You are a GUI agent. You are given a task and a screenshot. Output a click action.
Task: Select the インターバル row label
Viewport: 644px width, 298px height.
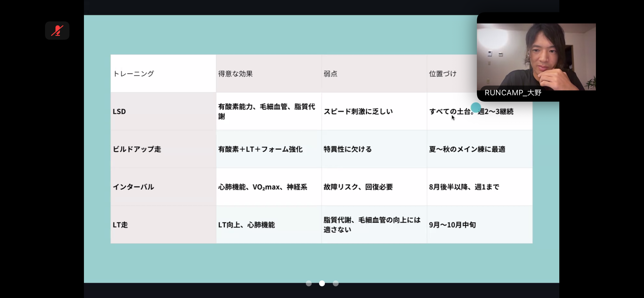[134, 187]
